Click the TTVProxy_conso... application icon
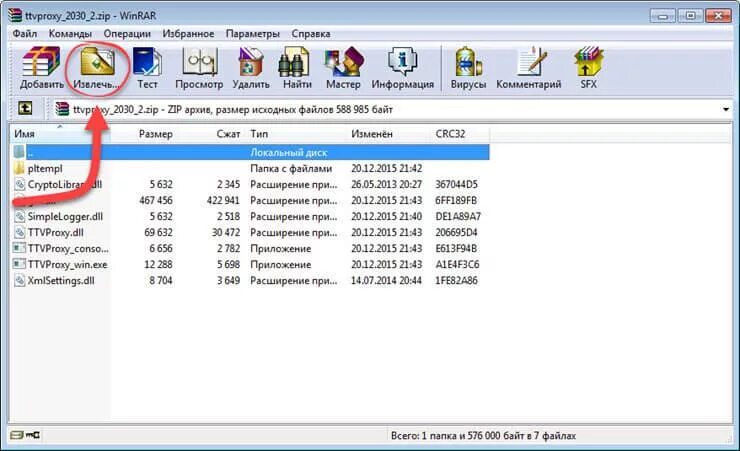The image size is (740, 451). [19, 248]
